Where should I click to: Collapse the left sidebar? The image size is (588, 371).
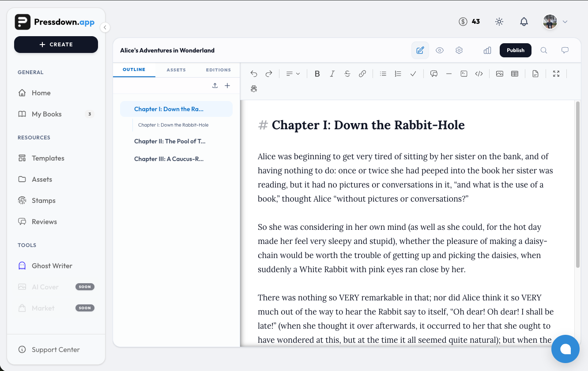point(105,27)
